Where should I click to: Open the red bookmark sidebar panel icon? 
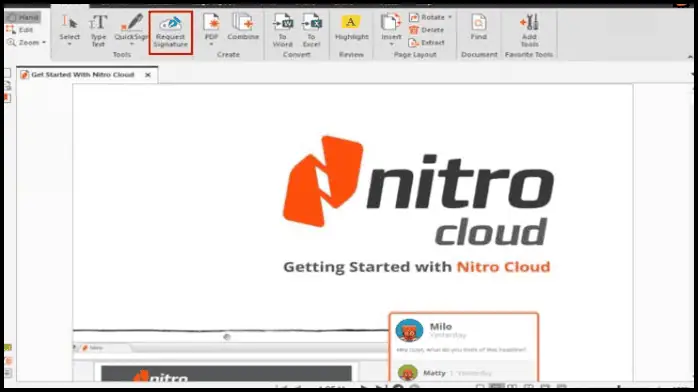8,98
